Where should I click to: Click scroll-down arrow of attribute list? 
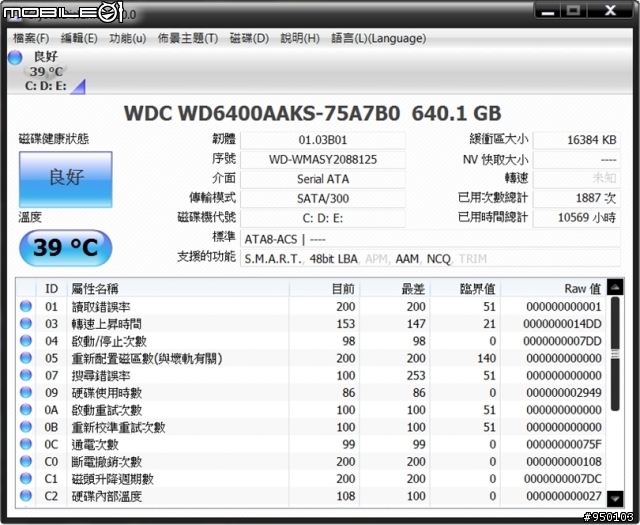615,498
